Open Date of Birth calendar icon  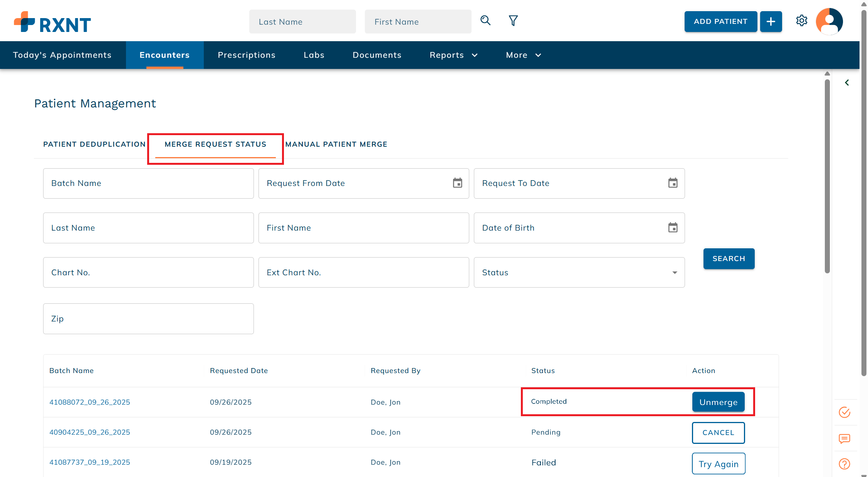tap(673, 228)
